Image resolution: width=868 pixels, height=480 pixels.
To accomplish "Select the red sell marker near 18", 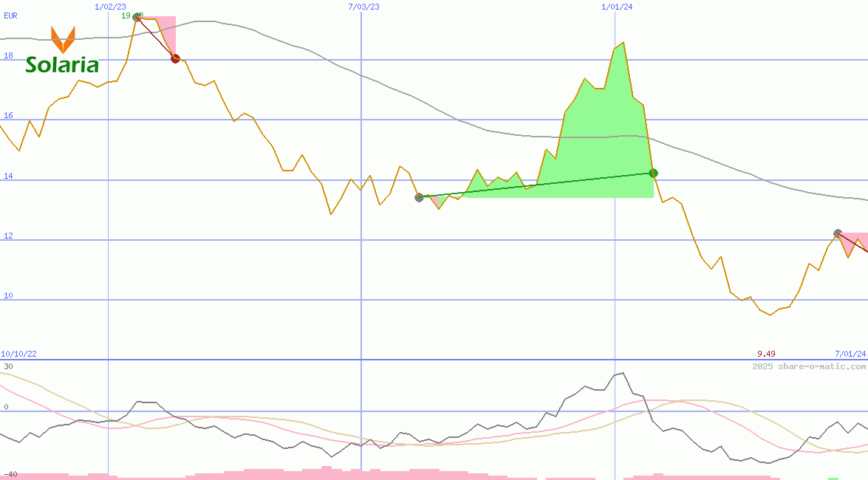I will coord(175,58).
